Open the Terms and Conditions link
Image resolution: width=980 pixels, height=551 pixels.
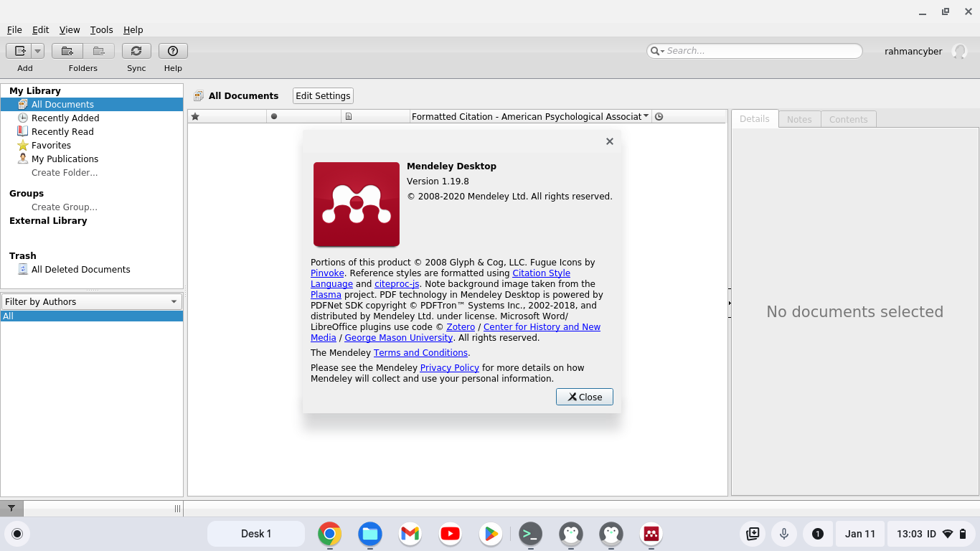tap(420, 353)
